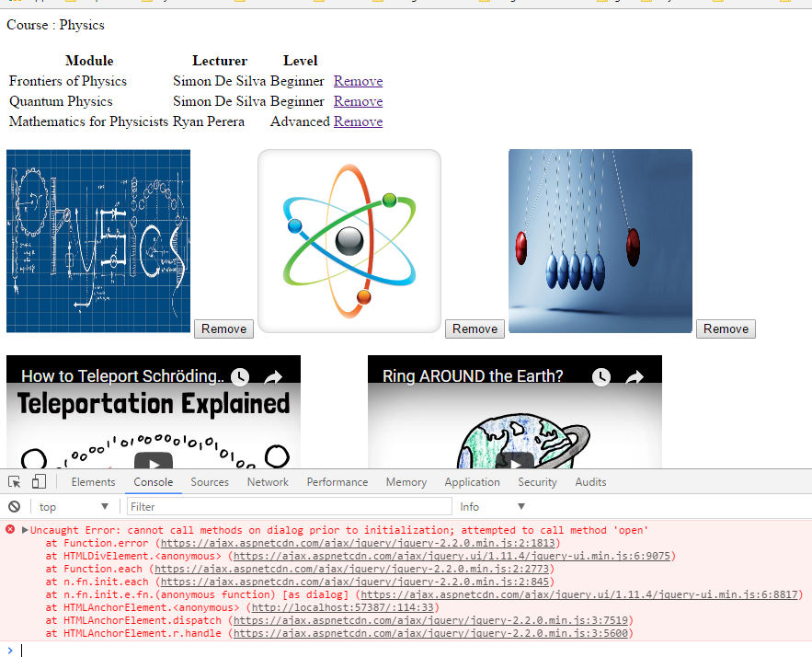Click the Physics blueprint image
The width and height of the screenshot is (812, 657).
click(x=98, y=241)
